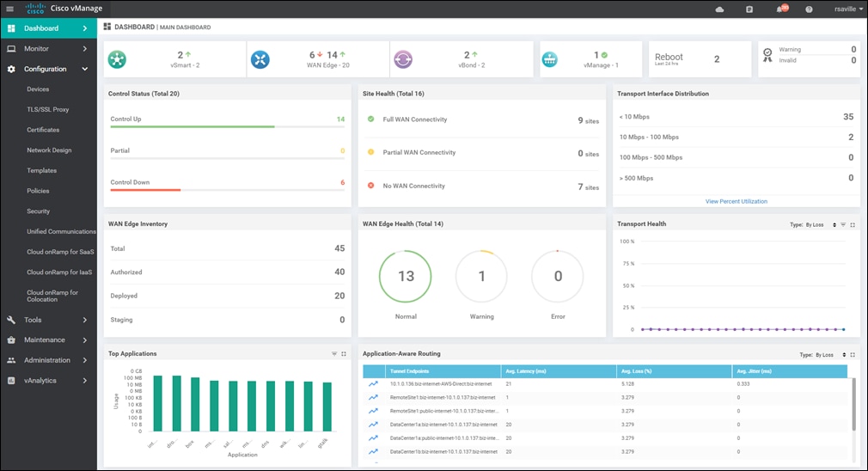The width and height of the screenshot is (868, 471).
Task: Open Unified Communications page
Action: [x=61, y=231]
